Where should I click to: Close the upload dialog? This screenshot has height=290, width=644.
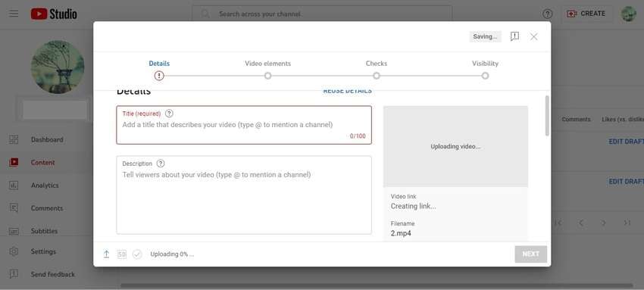click(534, 36)
